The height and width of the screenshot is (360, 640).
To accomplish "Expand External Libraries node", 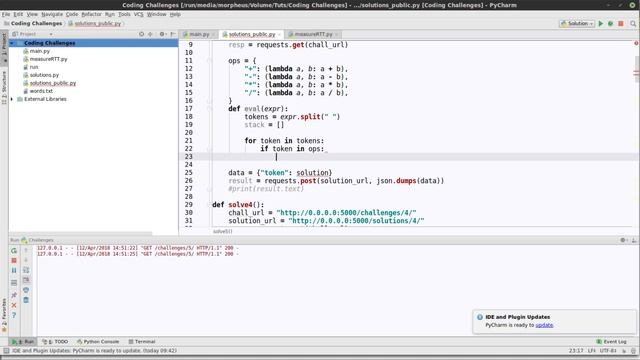I will (x=12, y=99).
